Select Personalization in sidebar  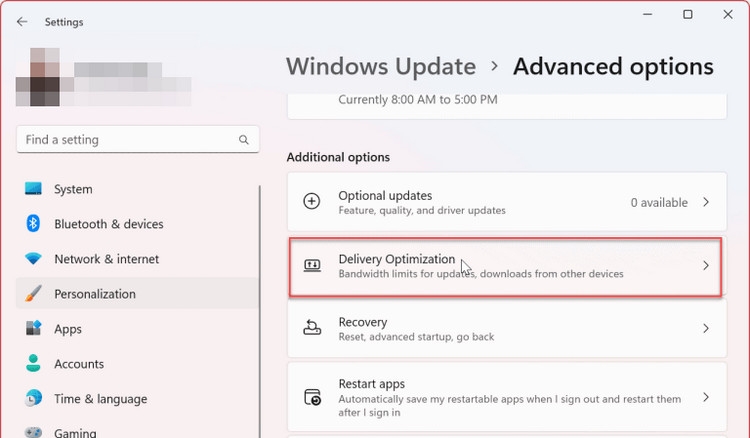(x=137, y=294)
